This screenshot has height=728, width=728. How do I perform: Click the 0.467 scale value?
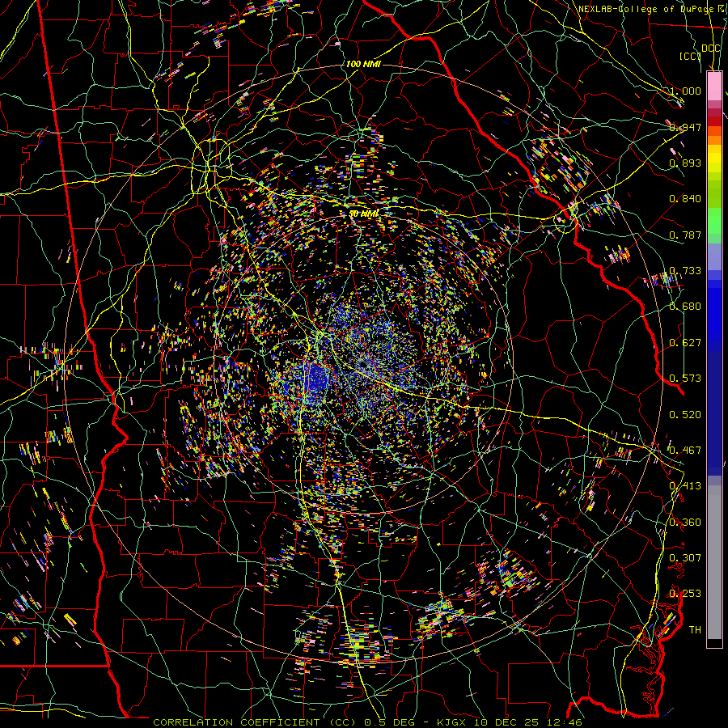(x=685, y=451)
